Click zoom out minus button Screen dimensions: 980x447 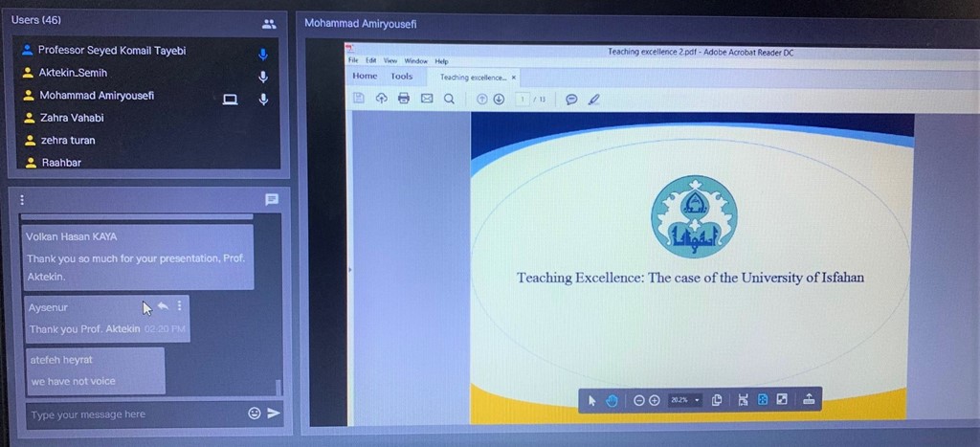[x=638, y=401]
